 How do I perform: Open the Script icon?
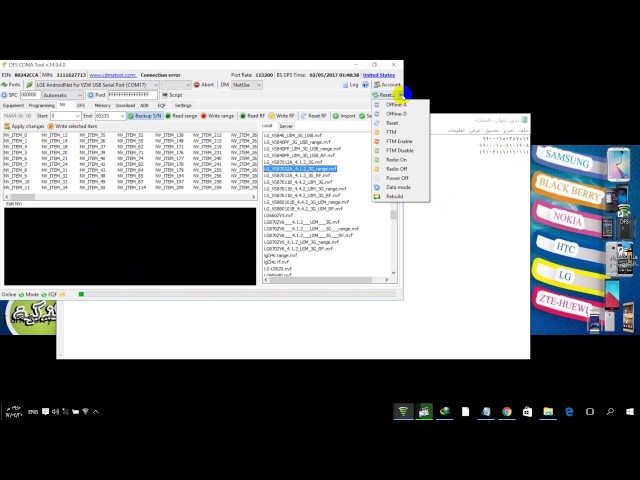165,95
